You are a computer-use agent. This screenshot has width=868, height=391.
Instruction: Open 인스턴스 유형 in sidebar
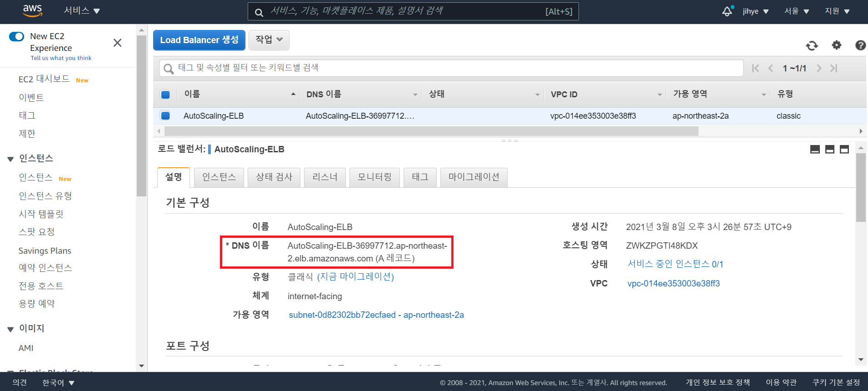[45, 196]
